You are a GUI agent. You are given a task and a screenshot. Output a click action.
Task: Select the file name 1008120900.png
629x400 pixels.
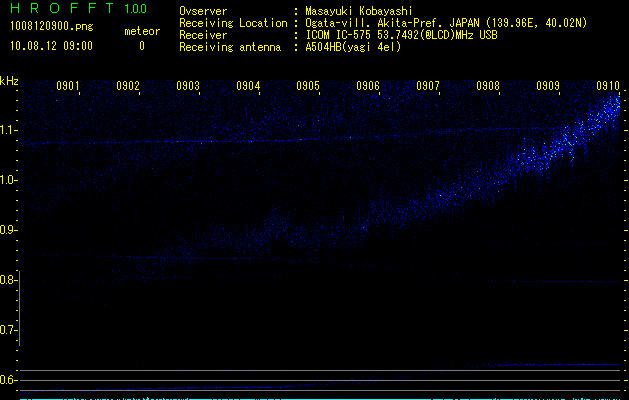tap(52, 26)
